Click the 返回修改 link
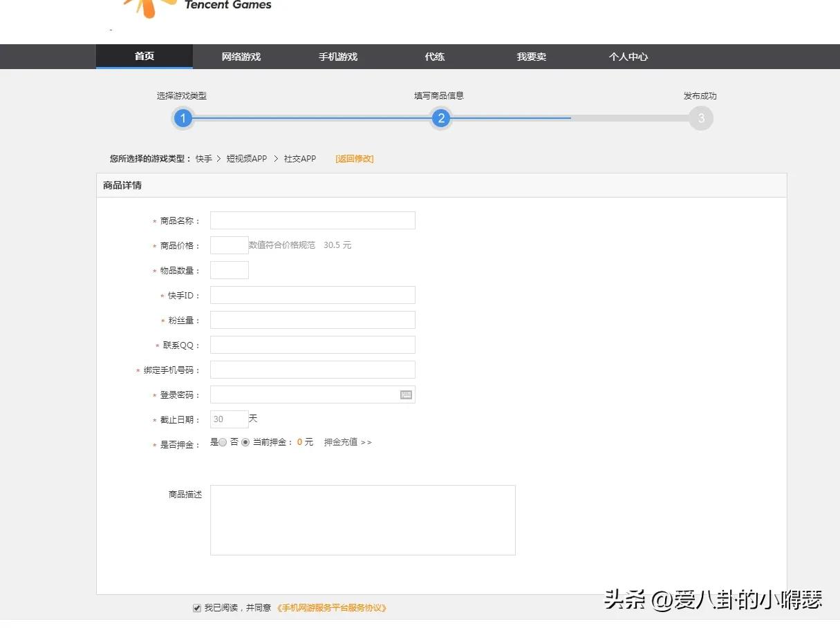Image resolution: width=840 pixels, height=628 pixels. tap(354, 158)
